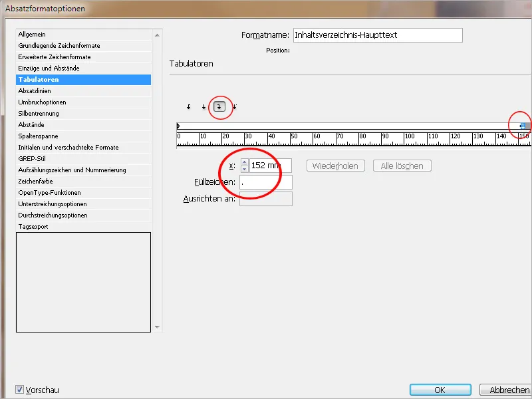Click the Wiederholen button

336,166
